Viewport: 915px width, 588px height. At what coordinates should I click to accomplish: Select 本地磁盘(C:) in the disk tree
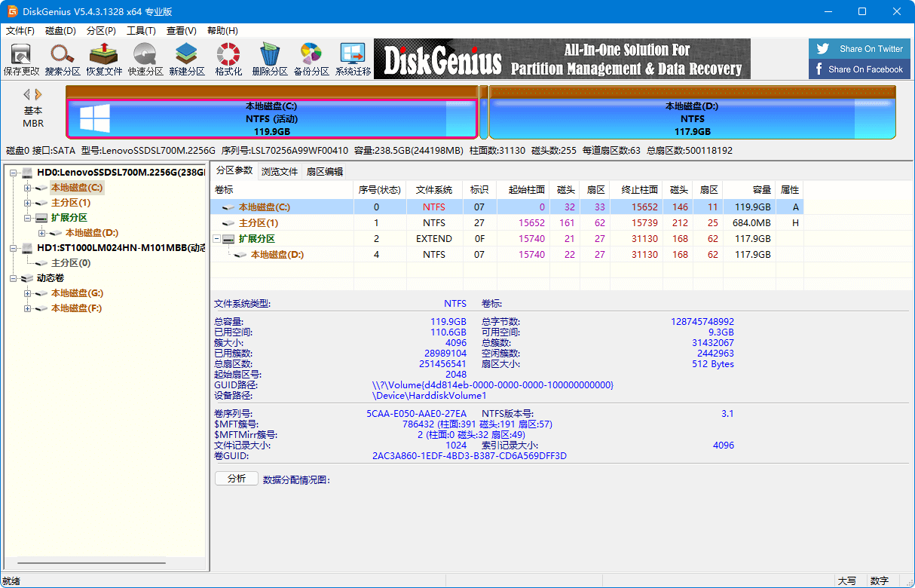[77, 188]
